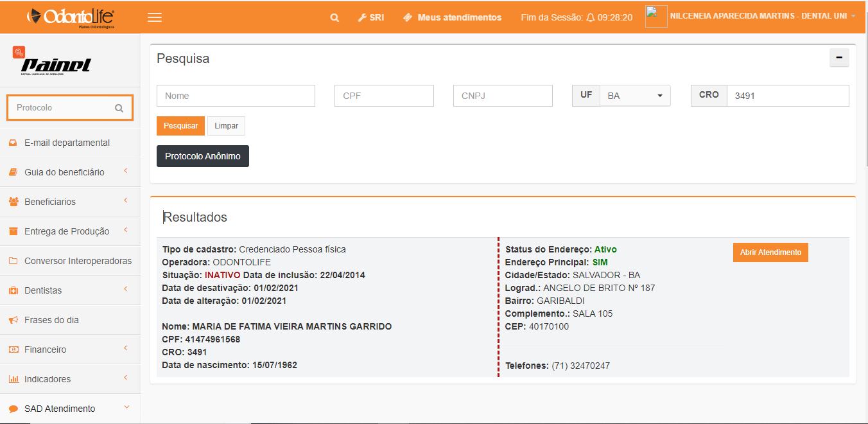Image resolution: width=868 pixels, height=424 pixels.
Task: Click the Financeiro money icon
Action: point(13,349)
